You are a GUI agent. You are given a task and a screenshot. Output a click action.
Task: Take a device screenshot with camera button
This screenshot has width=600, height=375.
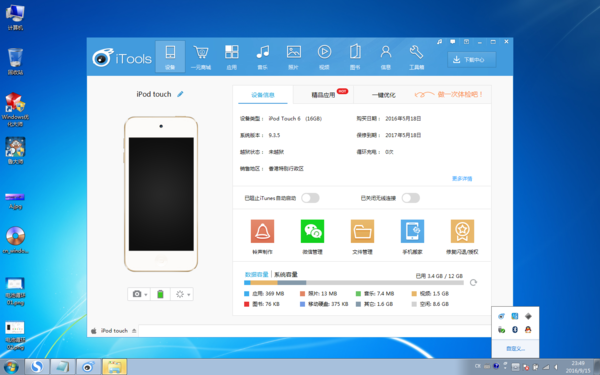coord(137,294)
